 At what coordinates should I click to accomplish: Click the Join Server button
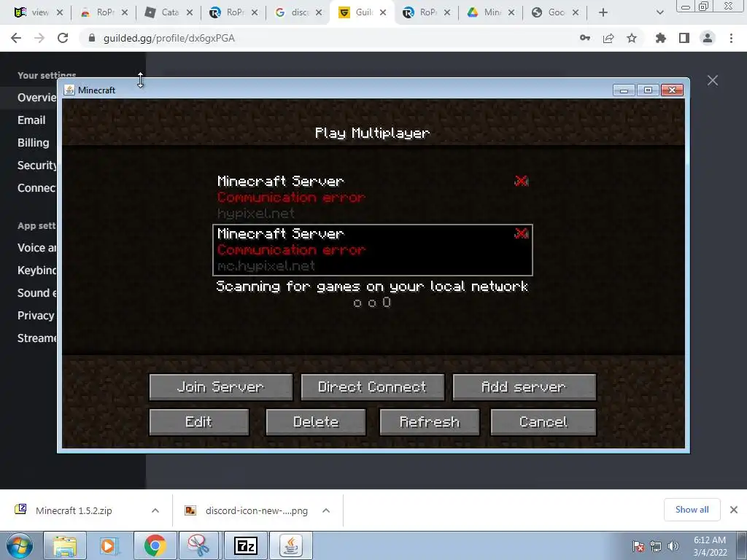220,386
